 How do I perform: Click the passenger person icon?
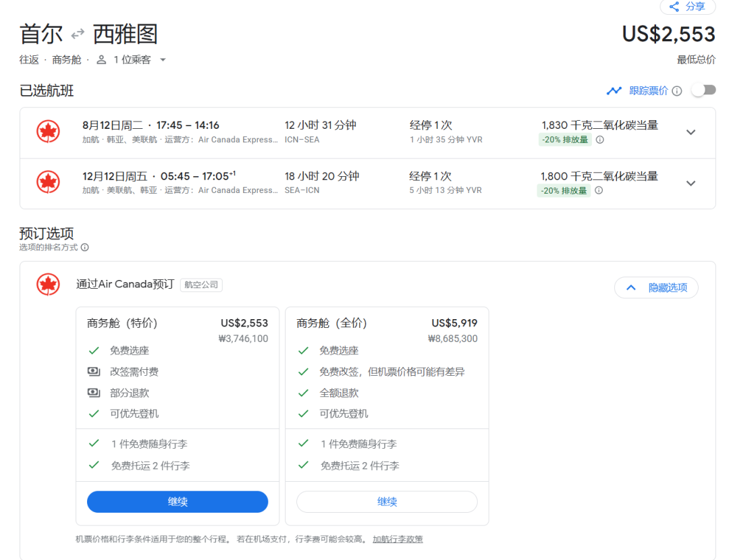point(101,59)
